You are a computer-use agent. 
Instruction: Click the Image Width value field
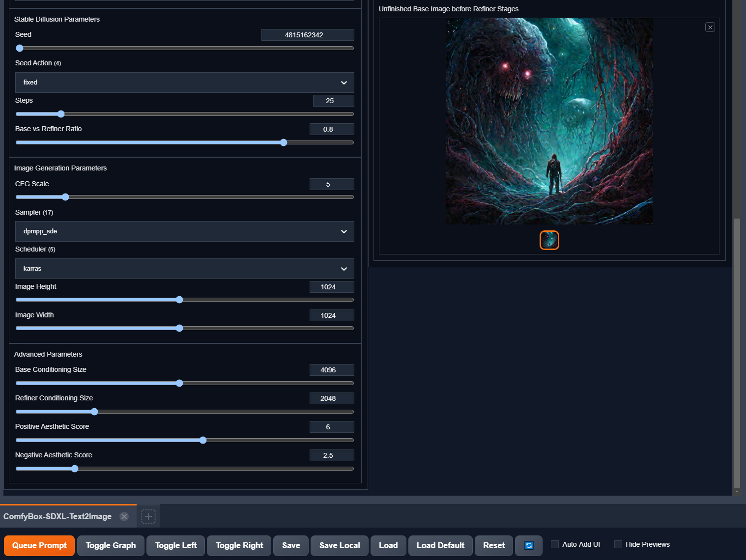[332, 315]
